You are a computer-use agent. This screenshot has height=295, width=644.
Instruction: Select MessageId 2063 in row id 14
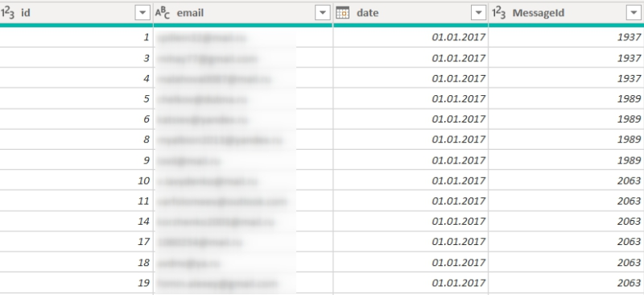567,222
